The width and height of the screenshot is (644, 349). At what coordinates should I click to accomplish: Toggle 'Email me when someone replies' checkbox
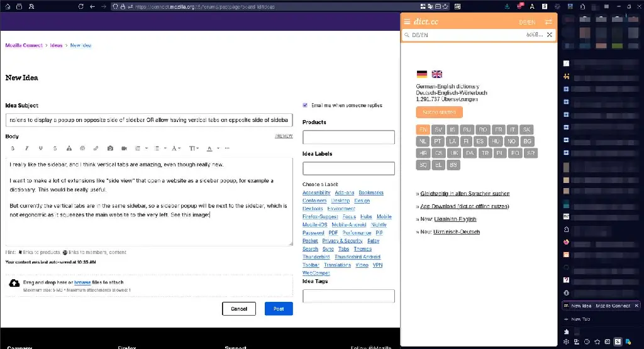(305, 105)
